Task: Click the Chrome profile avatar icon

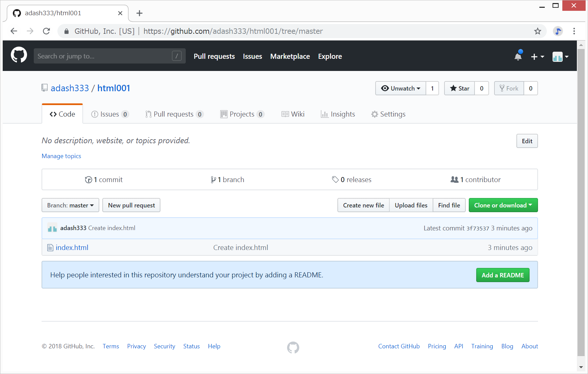Action: [x=558, y=31]
